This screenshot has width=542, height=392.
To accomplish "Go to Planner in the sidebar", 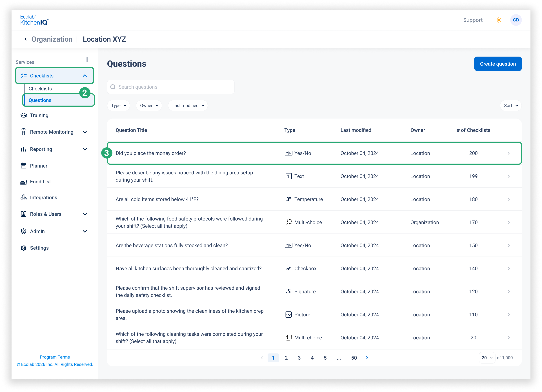I will point(39,166).
